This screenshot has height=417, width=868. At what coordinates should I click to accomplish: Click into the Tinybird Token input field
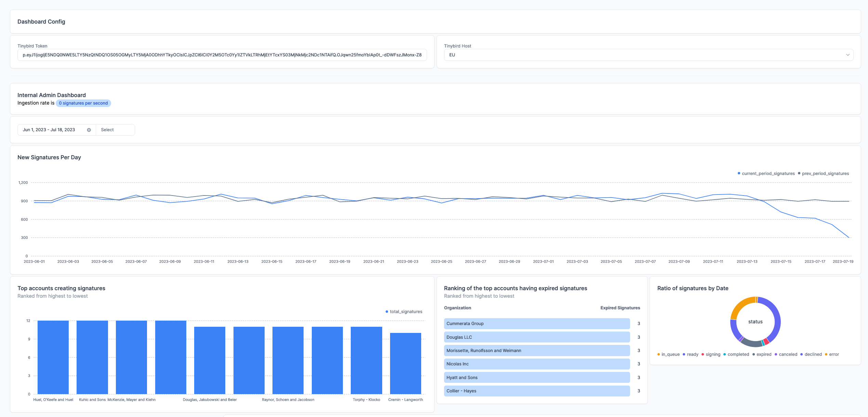coord(222,55)
